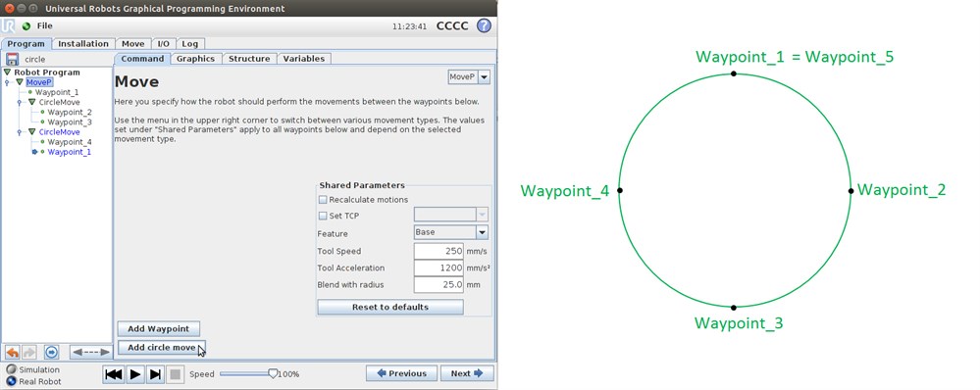
Task: Switch to the Installation tab
Action: [x=83, y=44]
